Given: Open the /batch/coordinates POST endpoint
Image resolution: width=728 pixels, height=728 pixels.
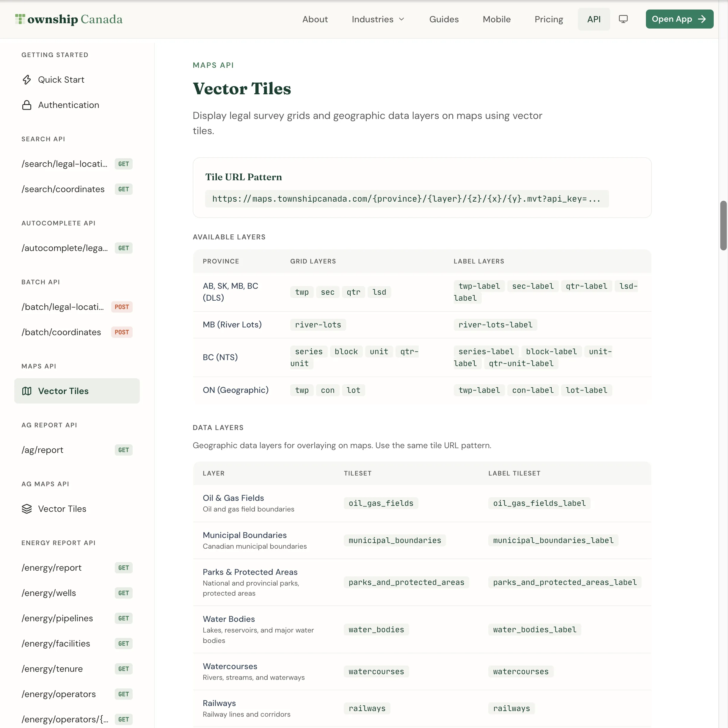Looking at the screenshot, I should pyautogui.click(x=77, y=332).
